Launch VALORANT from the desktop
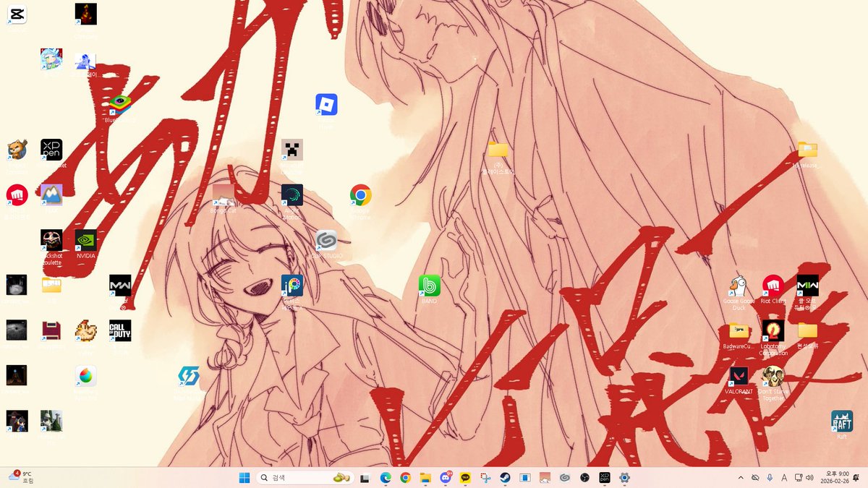The width and height of the screenshot is (868, 488). point(739,377)
